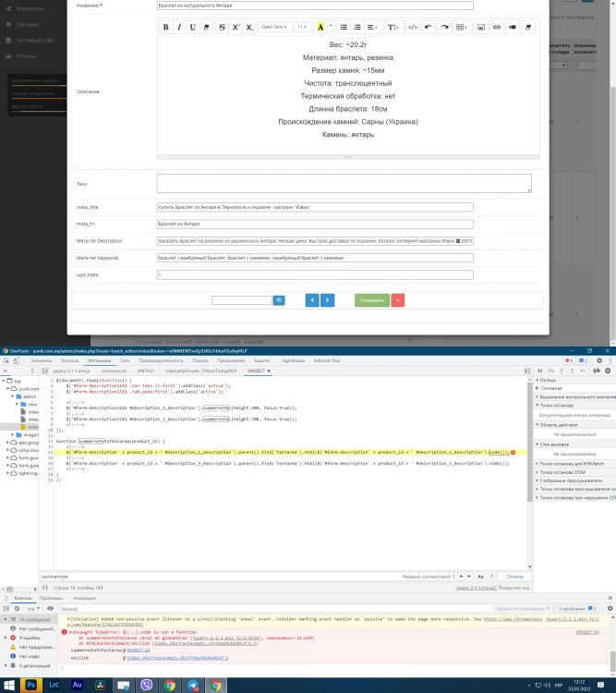Apply italic formatting in the editor toolbar
616x693 pixels.
(180, 28)
